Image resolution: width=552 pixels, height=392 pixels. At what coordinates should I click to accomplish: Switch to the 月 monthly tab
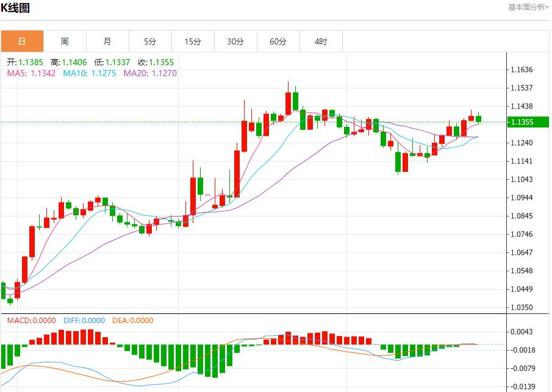tap(107, 41)
